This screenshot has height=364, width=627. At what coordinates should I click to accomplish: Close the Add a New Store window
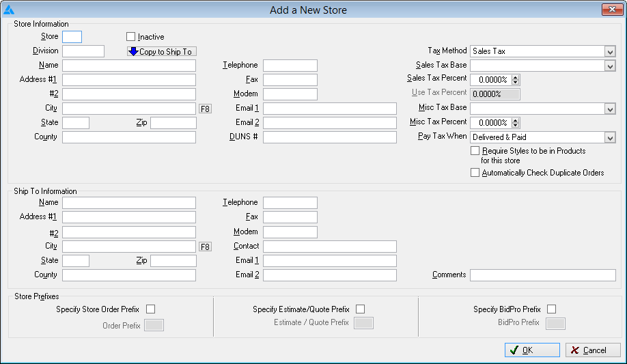[x=612, y=10]
